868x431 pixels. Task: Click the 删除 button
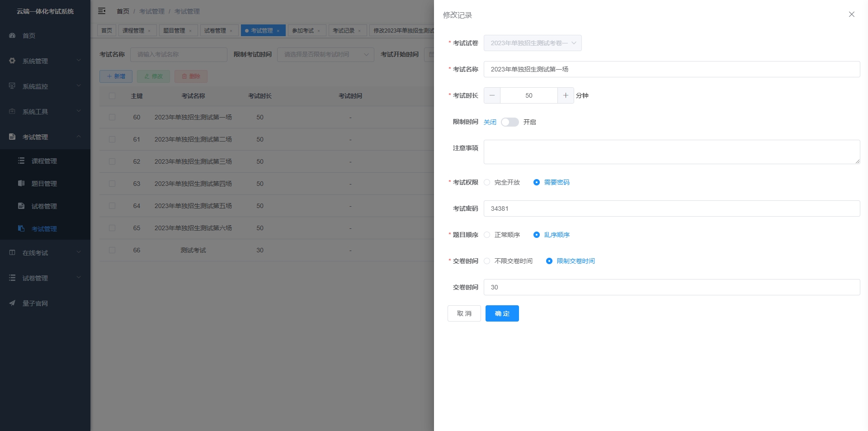click(x=191, y=76)
